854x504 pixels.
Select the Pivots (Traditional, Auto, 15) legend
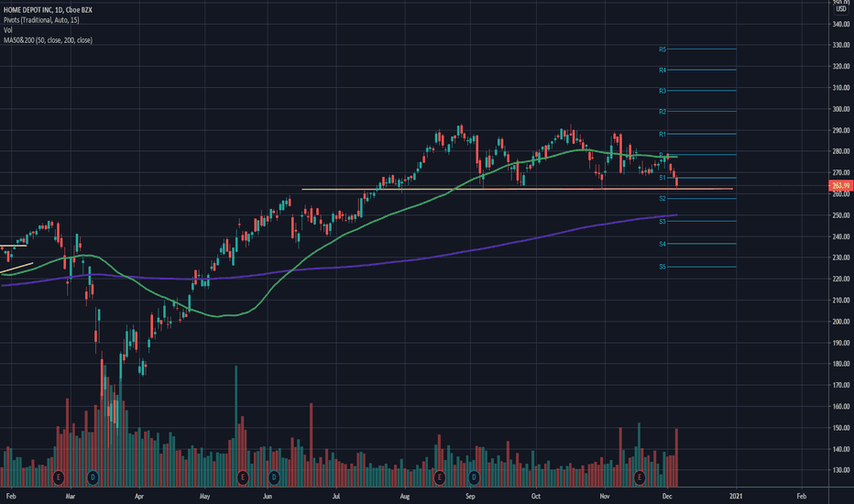click(x=41, y=20)
